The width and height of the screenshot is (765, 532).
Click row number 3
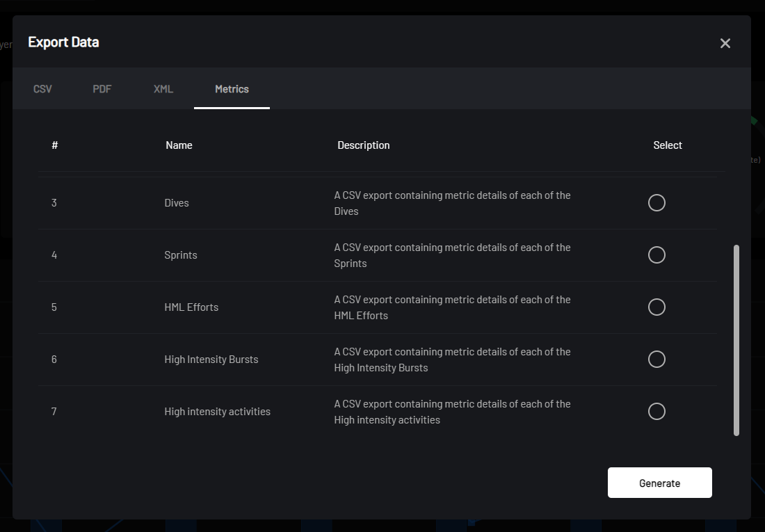tap(54, 202)
